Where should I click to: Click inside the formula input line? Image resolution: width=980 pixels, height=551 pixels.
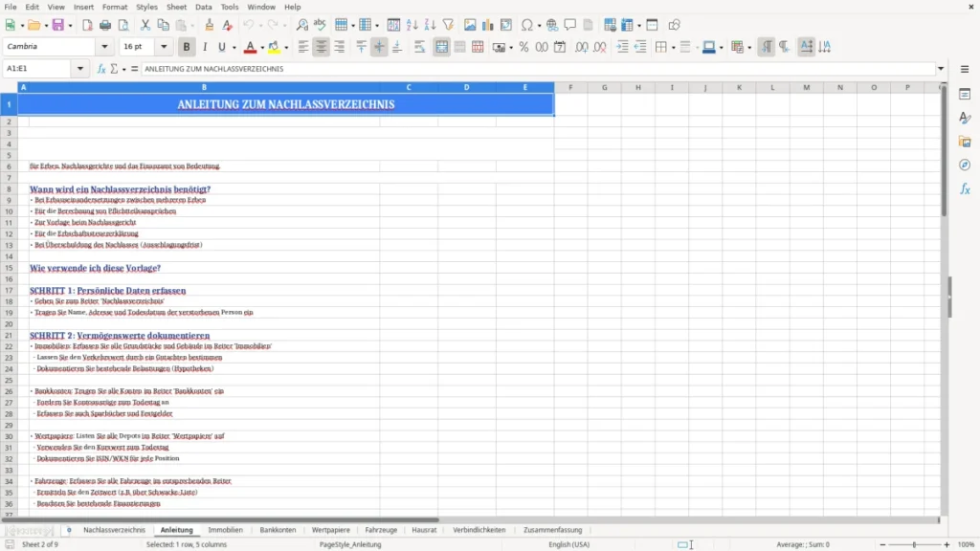tap(538, 69)
